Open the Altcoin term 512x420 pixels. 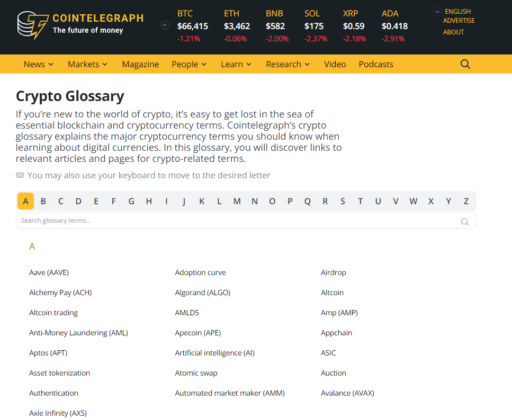point(332,293)
